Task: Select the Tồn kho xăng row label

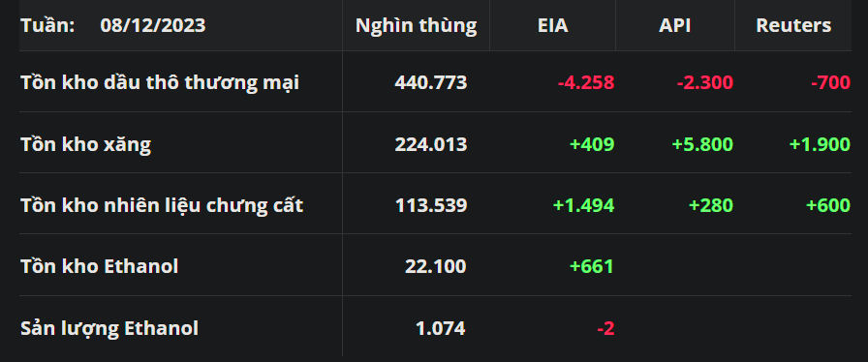Action: tap(86, 144)
